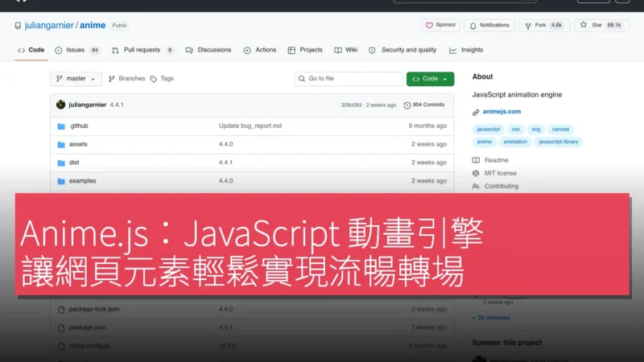This screenshot has width=644, height=362.
Task: Click juliangarnier avatar in commit row
Action: coord(61,105)
